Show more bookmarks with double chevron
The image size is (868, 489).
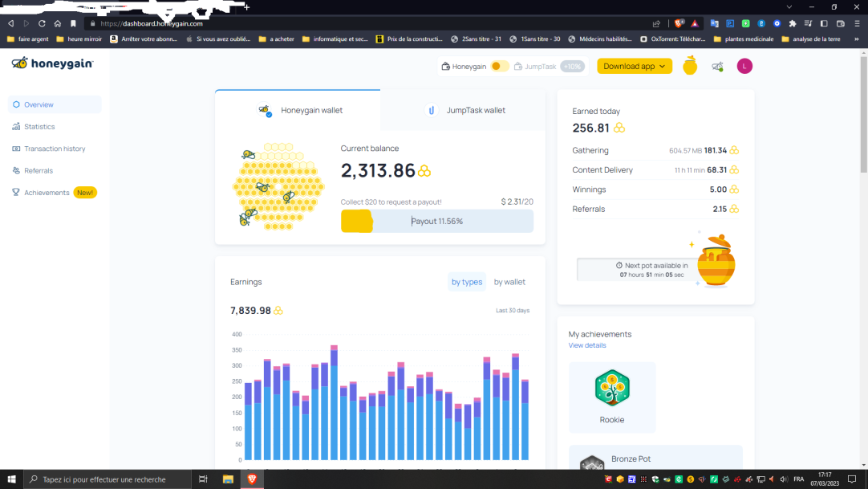tap(857, 39)
